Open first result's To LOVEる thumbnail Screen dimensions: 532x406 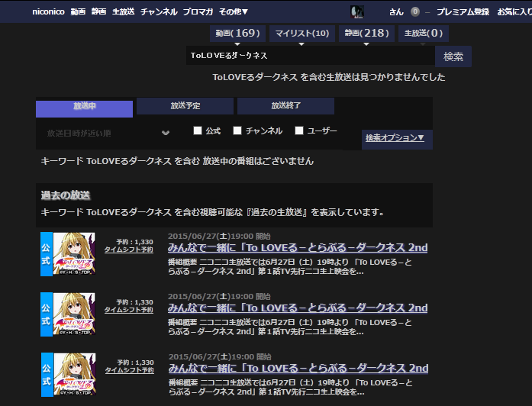74,253
